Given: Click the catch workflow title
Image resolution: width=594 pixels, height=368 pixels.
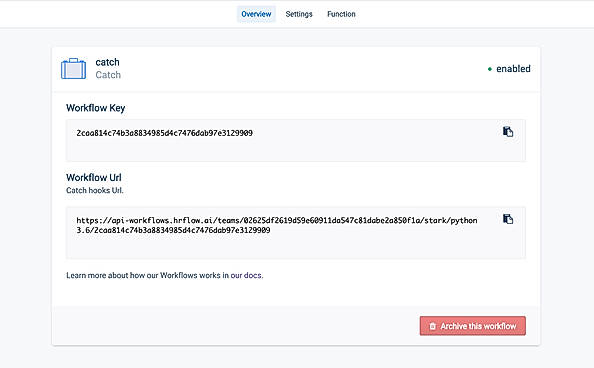Looking at the screenshot, I should 107,62.
